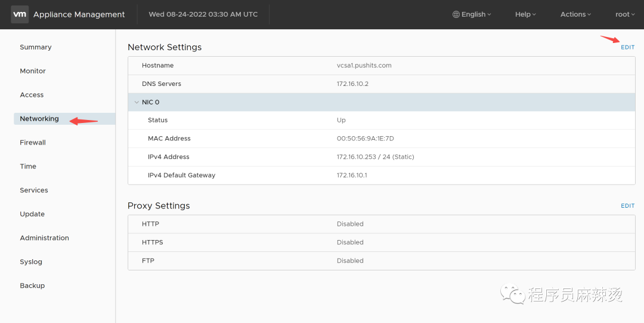Open the Help dropdown menu
The width and height of the screenshot is (644, 323).
525,14
